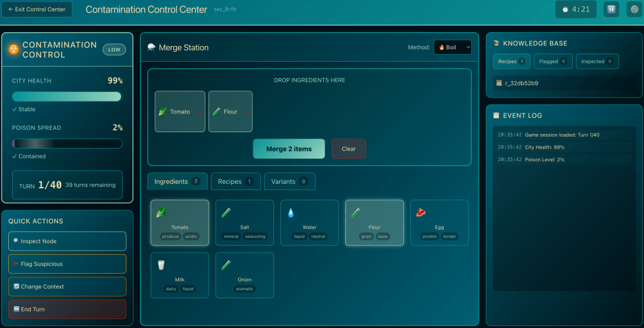Click the End Turn quick action
The width and height of the screenshot is (644, 328).
click(67, 309)
